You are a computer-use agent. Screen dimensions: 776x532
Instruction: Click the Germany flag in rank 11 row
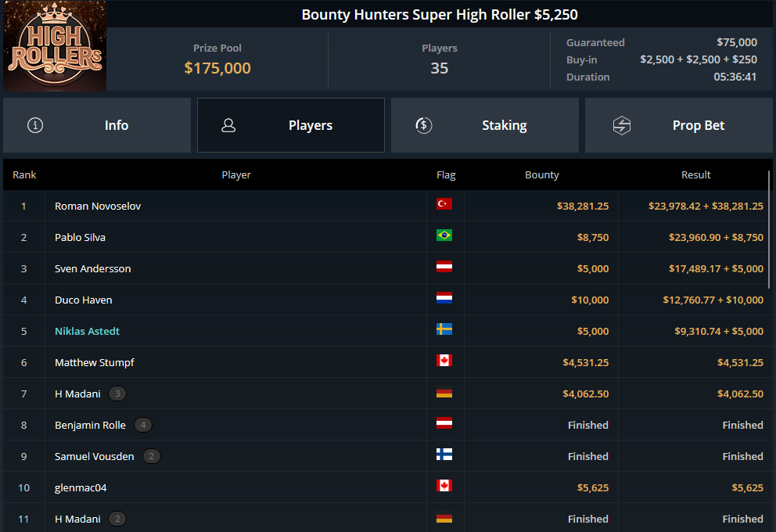444,517
